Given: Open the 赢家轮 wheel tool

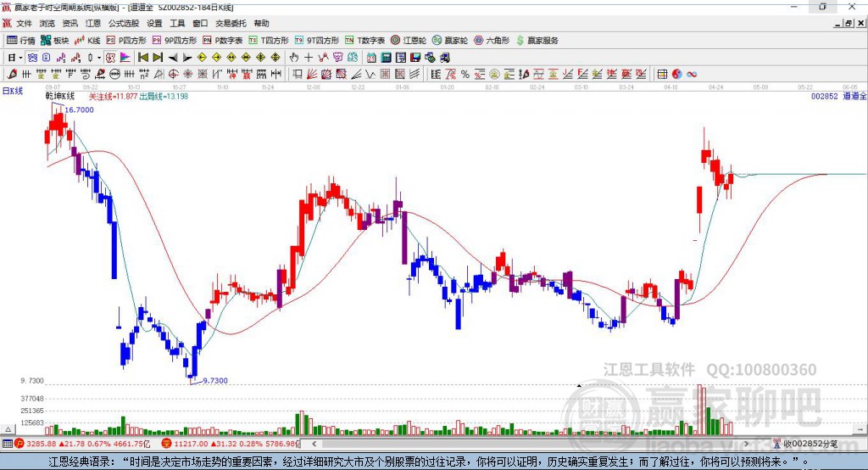Looking at the screenshot, I should pos(450,41).
